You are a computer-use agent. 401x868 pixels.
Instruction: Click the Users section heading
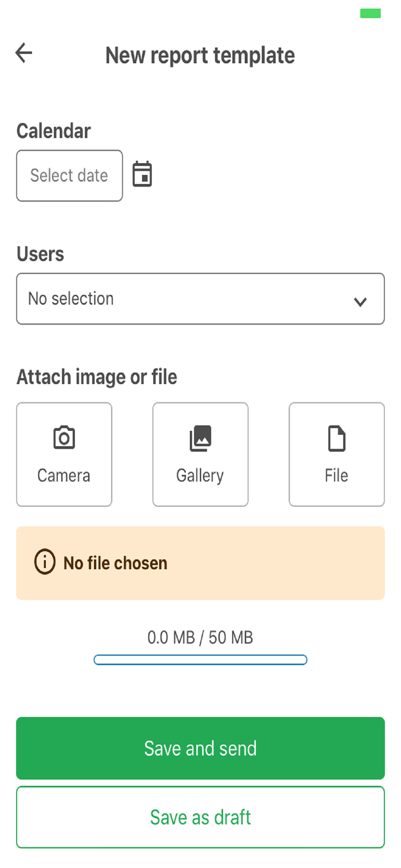pyautogui.click(x=40, y=254)
